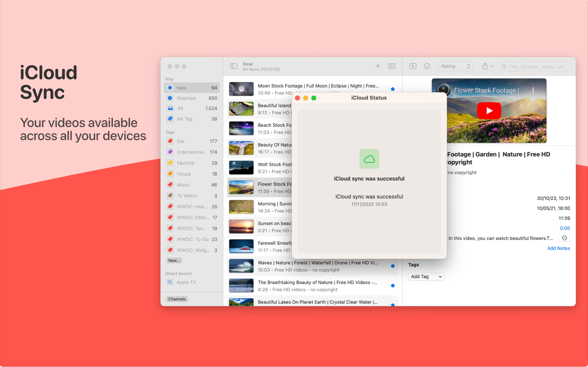Click the Add Notes link

[x=558, y=248]
